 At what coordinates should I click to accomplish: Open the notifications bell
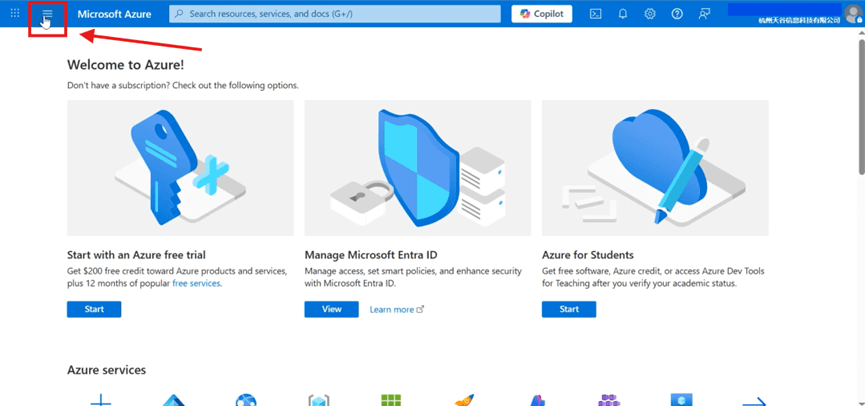point(623,14)
